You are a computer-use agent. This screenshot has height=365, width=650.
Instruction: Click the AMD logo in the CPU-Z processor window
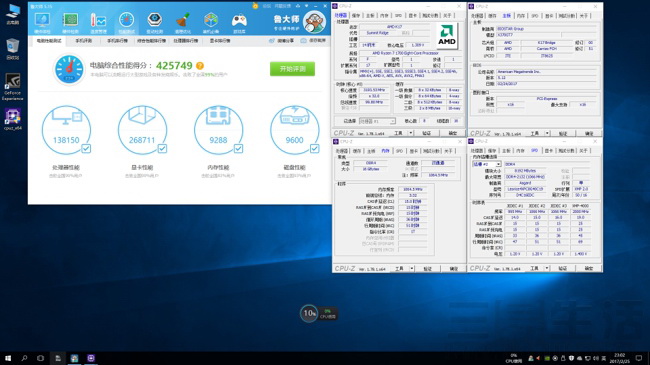click(447, 36)
